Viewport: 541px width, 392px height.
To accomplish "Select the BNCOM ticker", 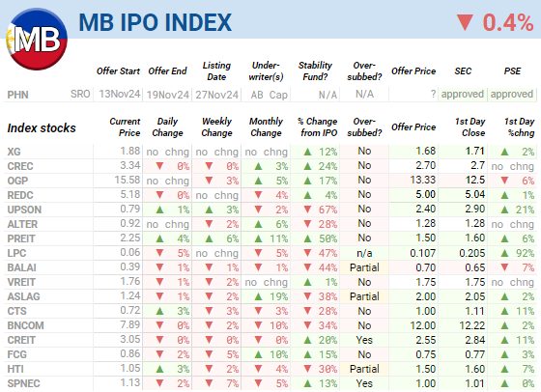I will (x=25, y=325).
